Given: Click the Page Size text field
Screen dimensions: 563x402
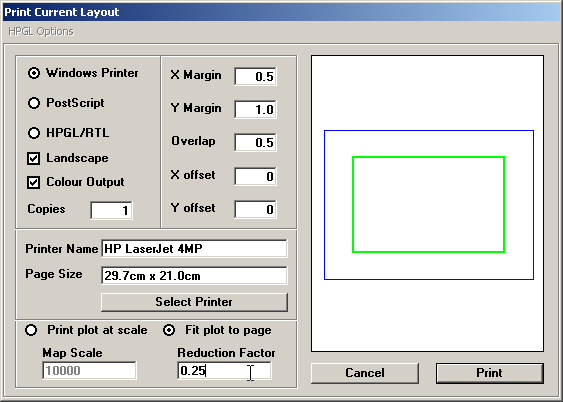Looking at the screenshot, I should 194,275.
